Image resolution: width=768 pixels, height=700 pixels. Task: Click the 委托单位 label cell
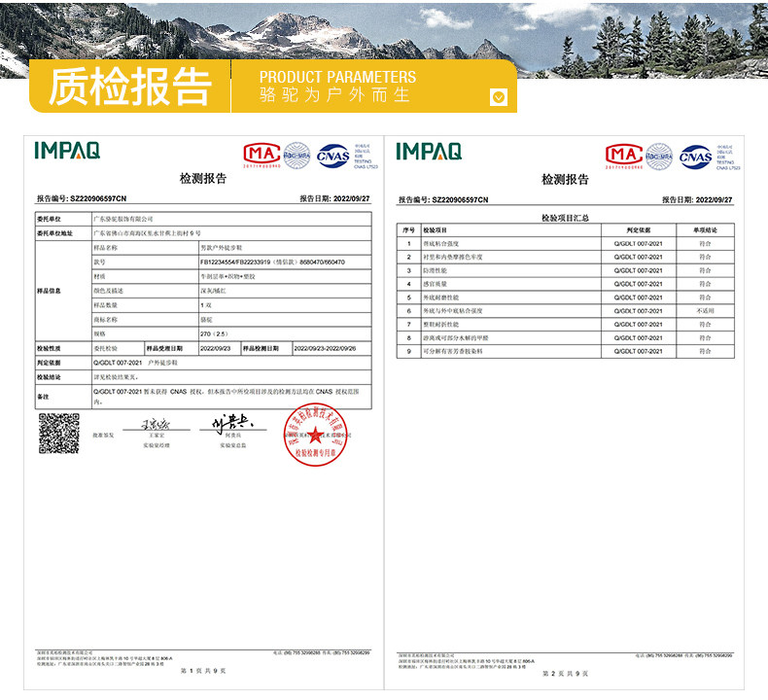[63, 219]
